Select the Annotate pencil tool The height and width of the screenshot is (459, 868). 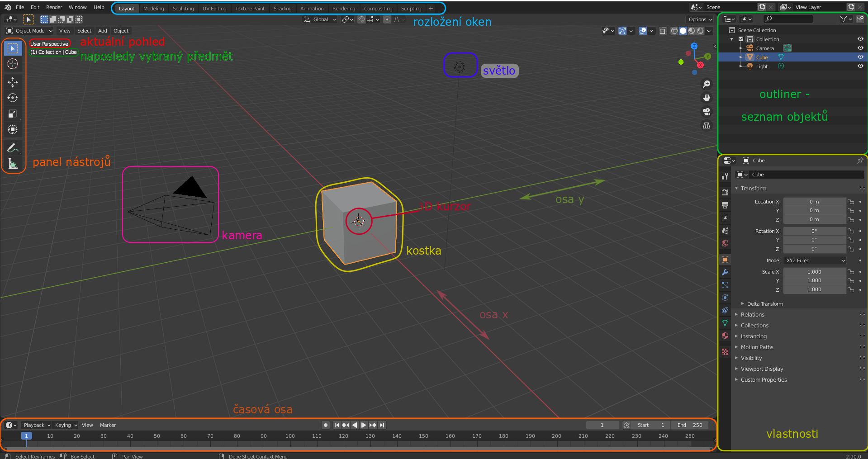(13, 148)
